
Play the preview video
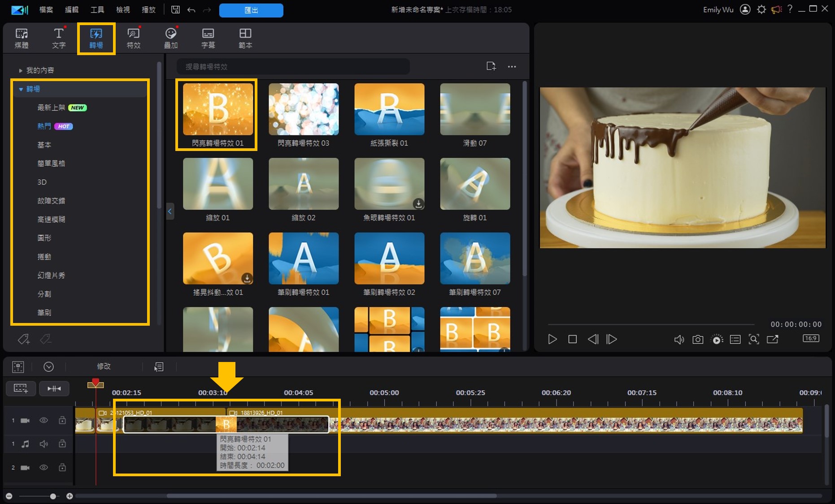click(552, 339)
